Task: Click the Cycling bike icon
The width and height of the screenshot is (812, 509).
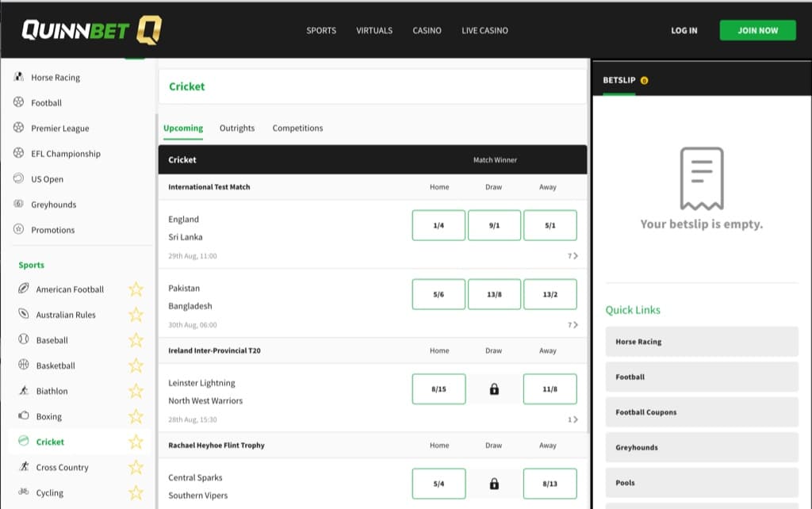Action: pos(23,492)
